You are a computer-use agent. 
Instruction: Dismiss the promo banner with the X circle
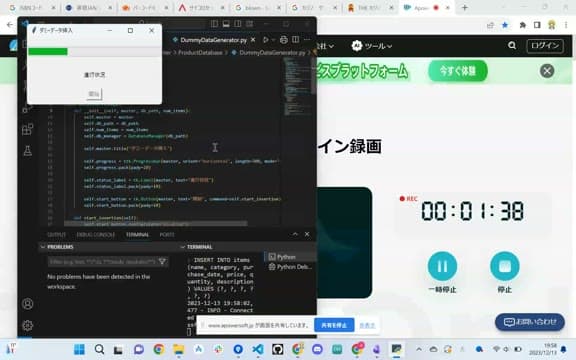click(547, 71)
